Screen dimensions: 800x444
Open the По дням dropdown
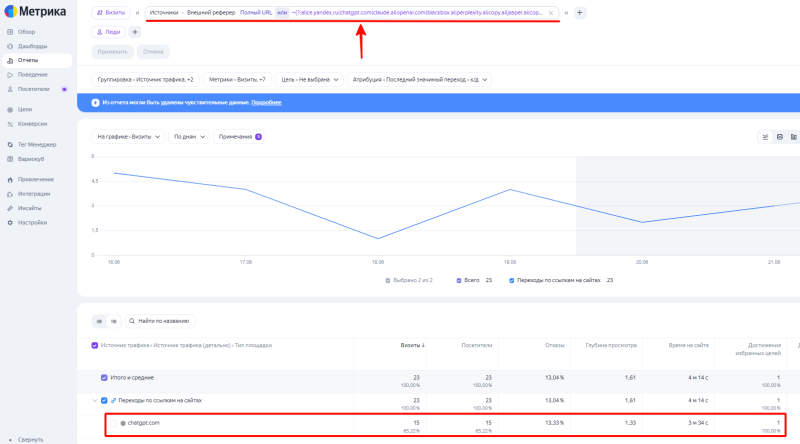click(x=189, y=137)
